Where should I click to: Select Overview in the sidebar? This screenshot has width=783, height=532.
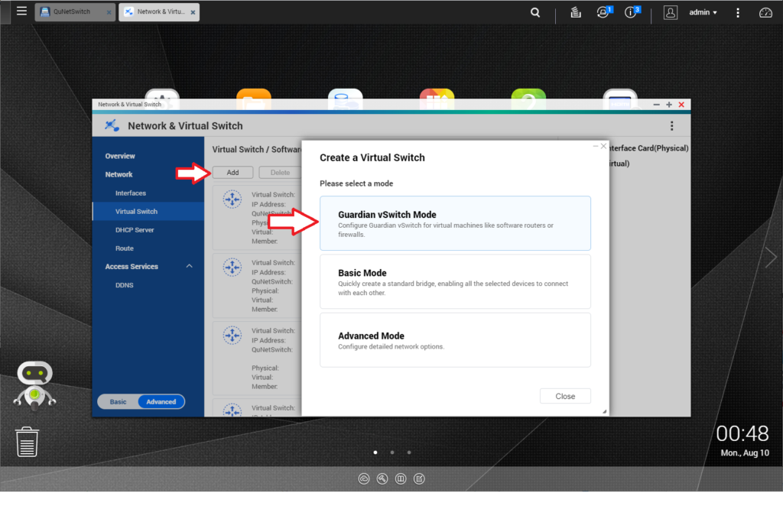pos(120,156)
